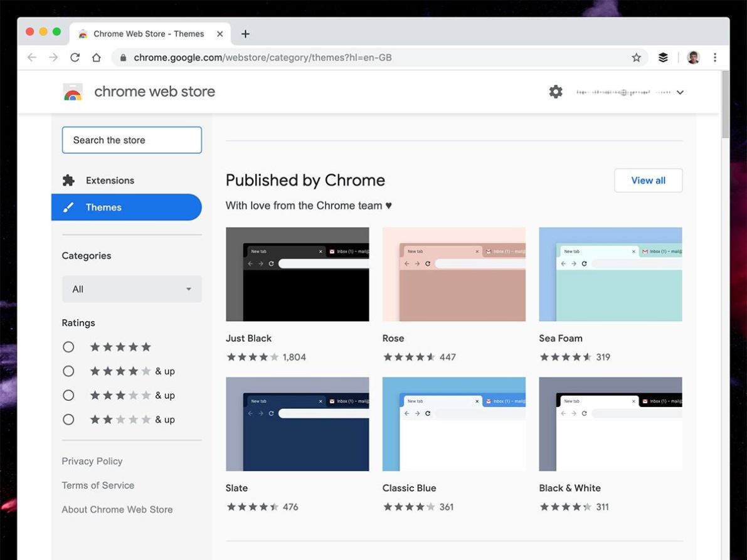The height and width of the screenshot is (560, 747).
Task: Click the padlock icon in the address bar
Action: tap(125, 56)
